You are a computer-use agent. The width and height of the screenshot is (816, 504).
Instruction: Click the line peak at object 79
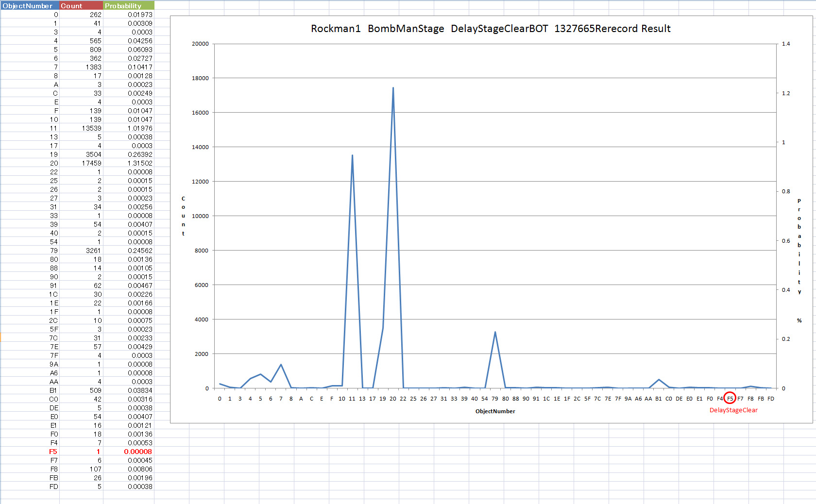[495, 332]
